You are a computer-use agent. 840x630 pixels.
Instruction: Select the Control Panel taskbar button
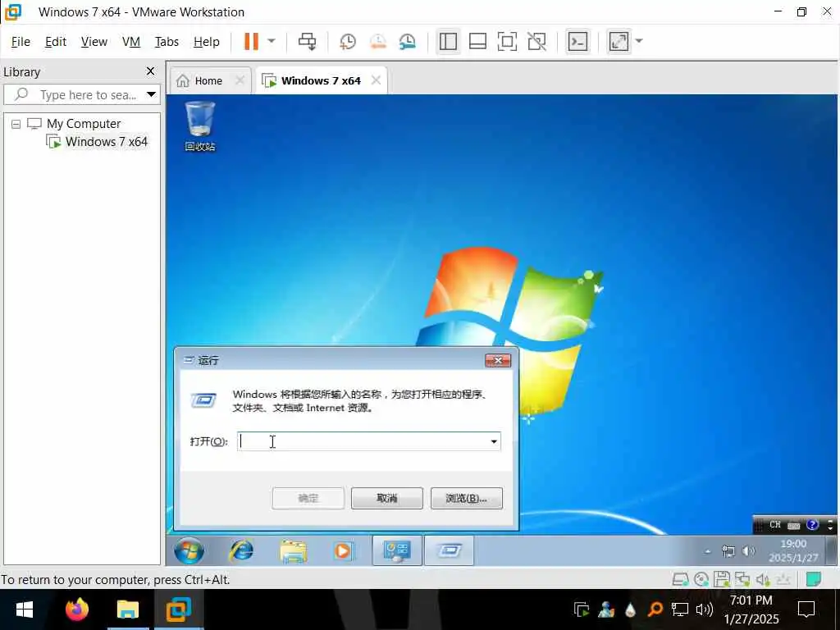(397, 550)
